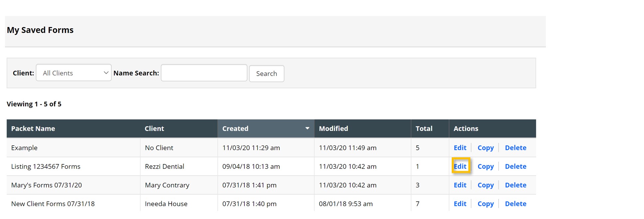Sort table by Packet Name header
Screen dimensions: 644x219
[x=33, y=129]
